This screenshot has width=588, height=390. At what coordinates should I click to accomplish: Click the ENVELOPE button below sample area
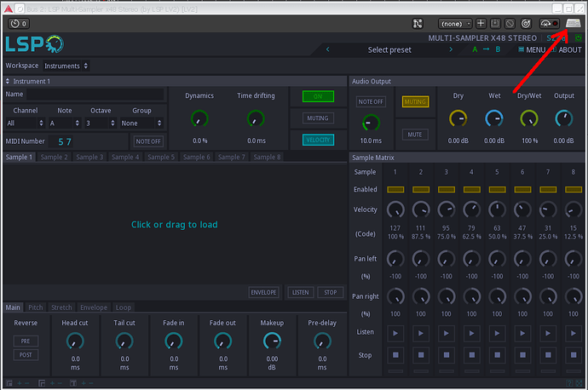pyautogui.click(x=264, y=292)
